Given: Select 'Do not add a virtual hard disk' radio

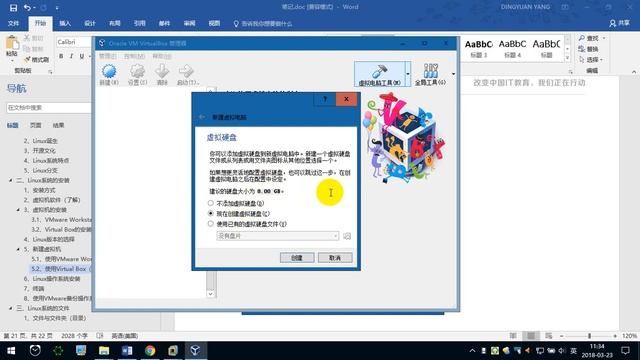Looking at the screenshot, I should [x=211, y=203].
